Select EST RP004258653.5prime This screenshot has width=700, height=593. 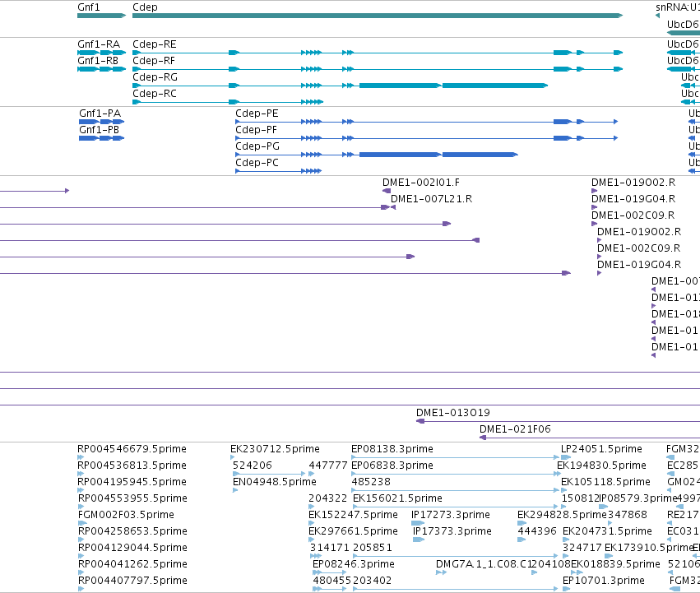click(132, 531)
